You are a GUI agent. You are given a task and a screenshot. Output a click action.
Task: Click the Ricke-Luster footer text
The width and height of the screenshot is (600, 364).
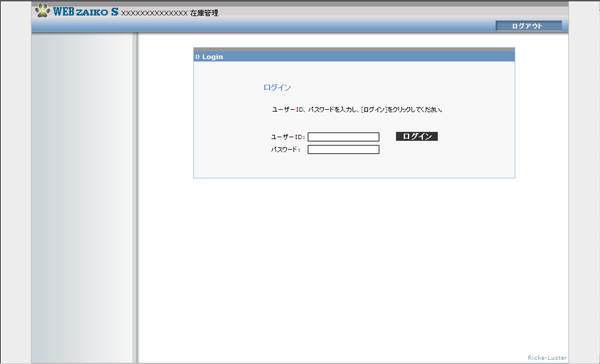[x=547, y=357]
